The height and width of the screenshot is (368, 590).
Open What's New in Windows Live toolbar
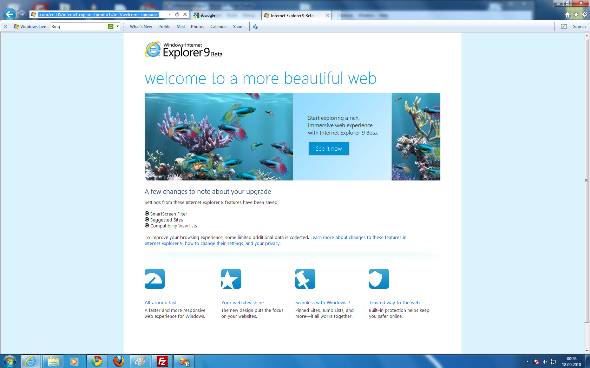tap(141, 27)
